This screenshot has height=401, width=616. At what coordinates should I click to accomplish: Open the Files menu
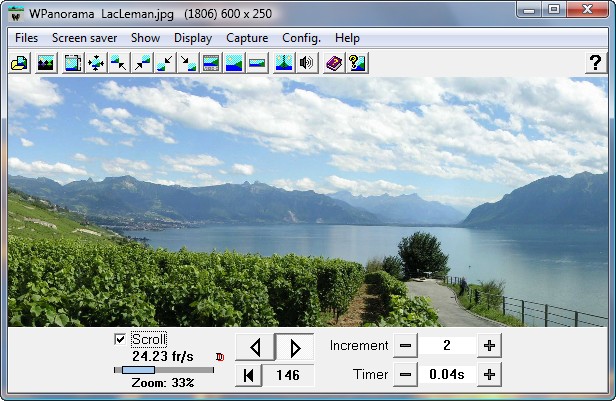27,38
